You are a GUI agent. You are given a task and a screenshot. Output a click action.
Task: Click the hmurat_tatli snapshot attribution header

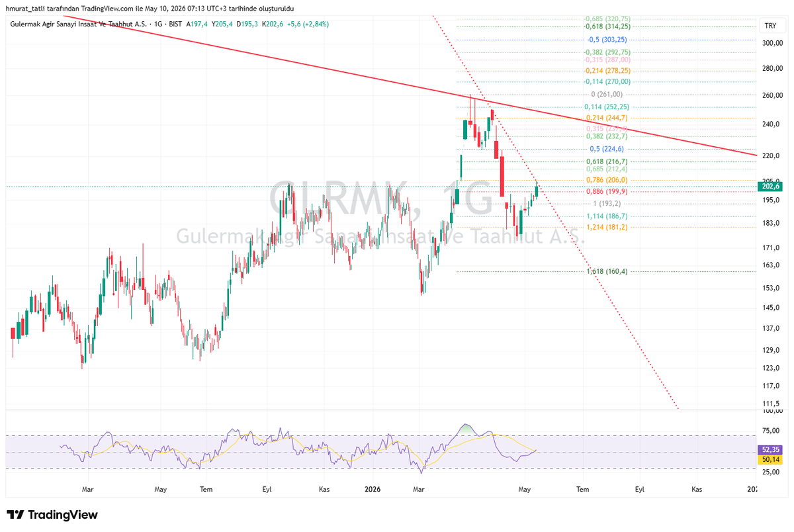tap(150, 9)
